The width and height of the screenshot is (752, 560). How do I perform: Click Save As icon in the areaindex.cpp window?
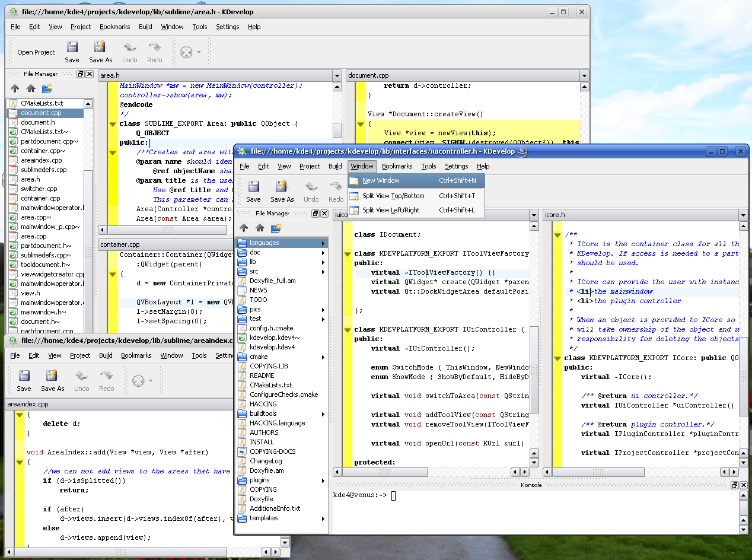coord(52,376)
